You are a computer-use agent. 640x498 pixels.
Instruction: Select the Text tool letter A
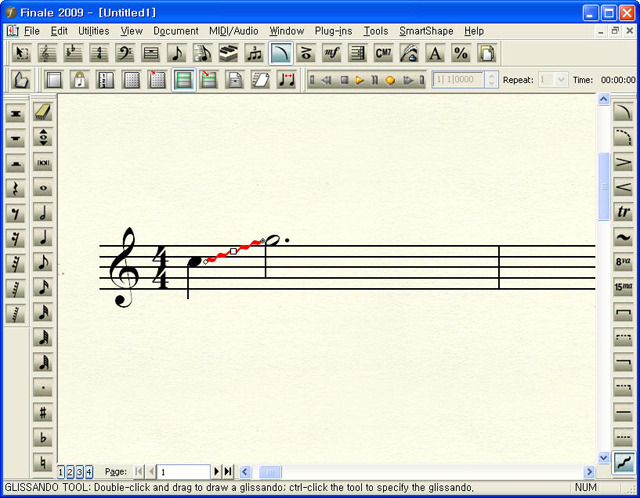(435, 54)
